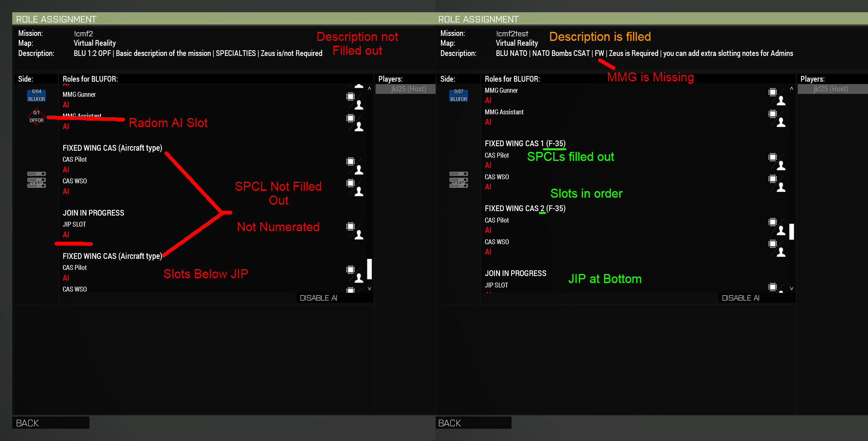The width and height of the screenshot is (868, 441).
Task: Click the BLUFOR 0/87 side icon in right panel
Action: coord(458,95)
